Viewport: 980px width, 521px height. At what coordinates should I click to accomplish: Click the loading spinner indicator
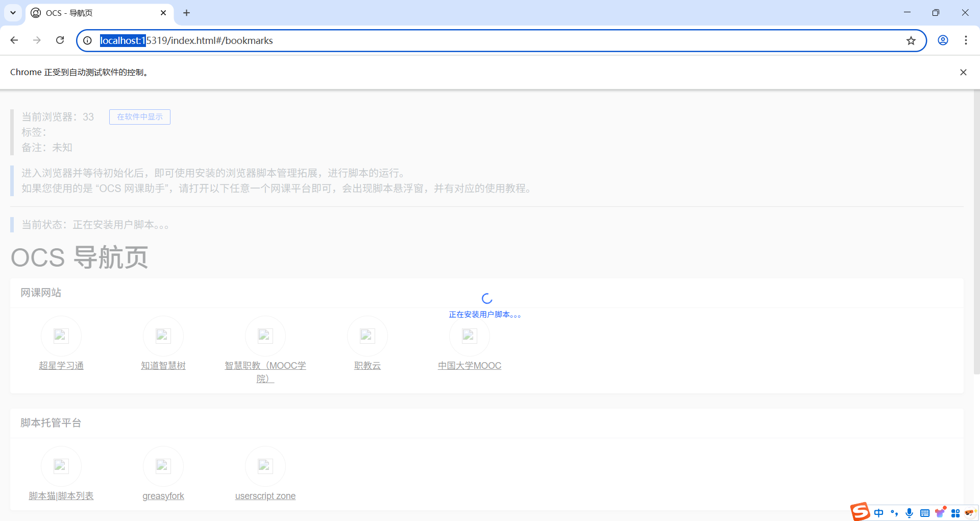487,298
